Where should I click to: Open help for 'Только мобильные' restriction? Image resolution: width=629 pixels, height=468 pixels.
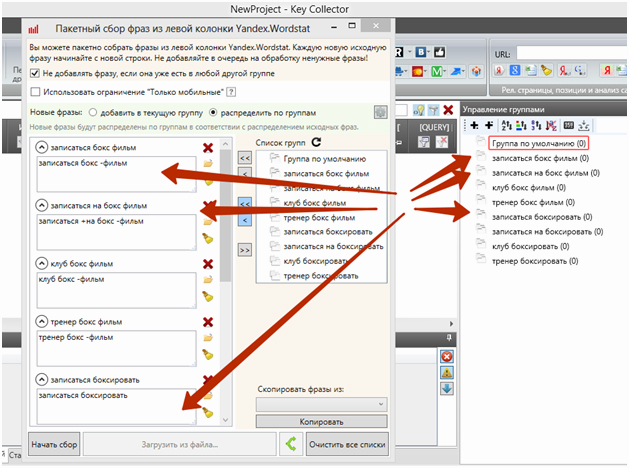231,92
